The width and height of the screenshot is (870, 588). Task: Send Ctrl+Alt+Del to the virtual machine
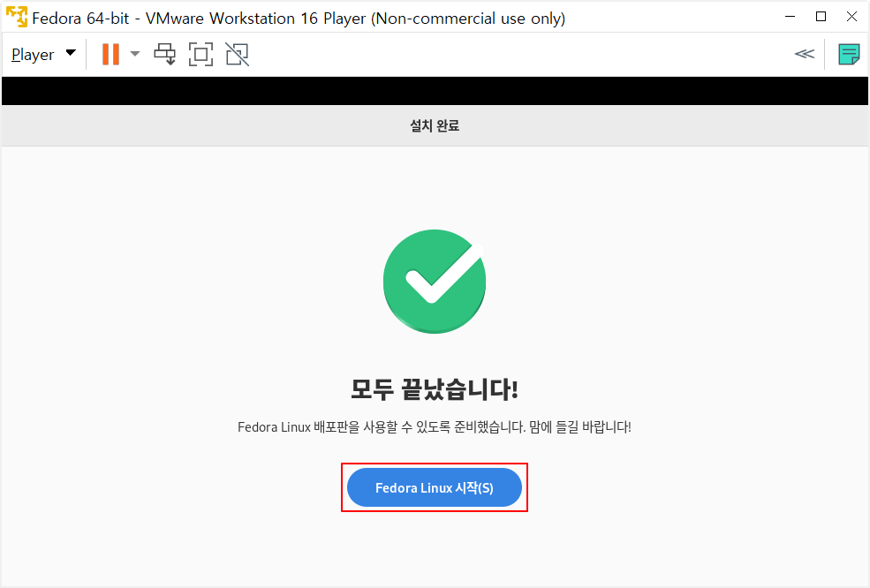[165, 55]
